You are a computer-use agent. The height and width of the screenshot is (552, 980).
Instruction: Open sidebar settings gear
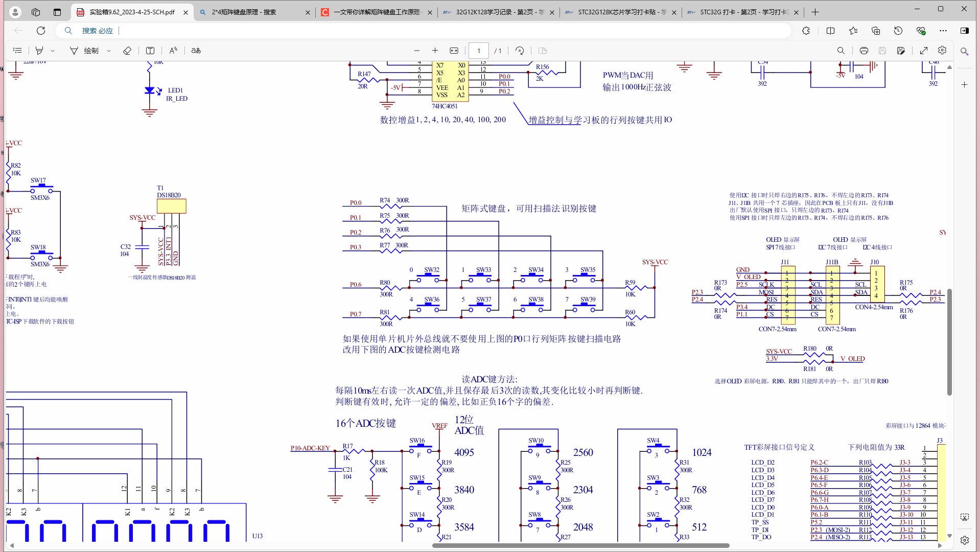pyautogui.click(x=964, y=540)
